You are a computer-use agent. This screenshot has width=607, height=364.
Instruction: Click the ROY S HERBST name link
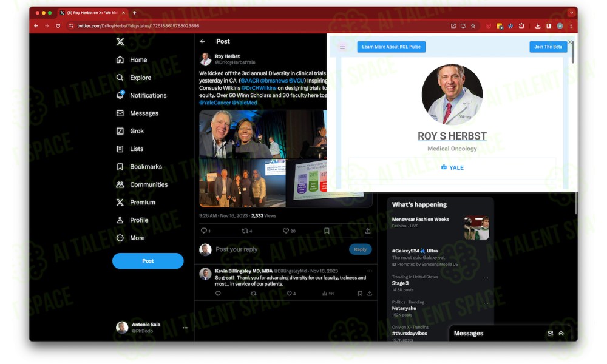coord(452,136)
